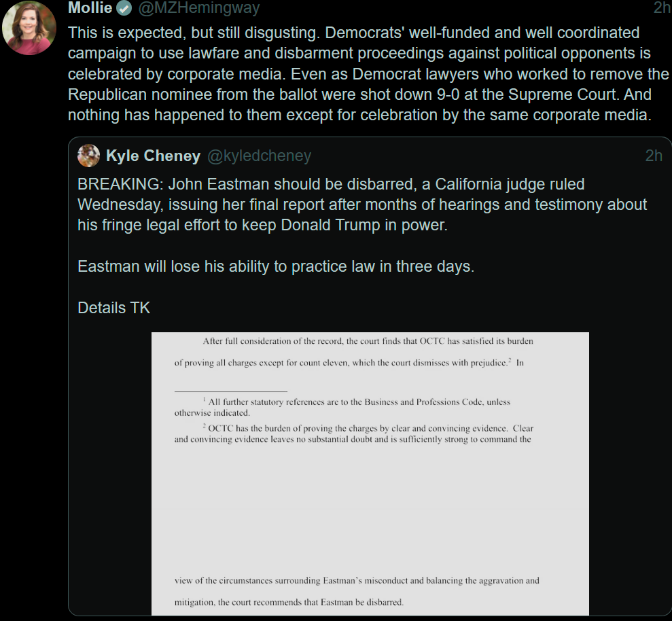Open Mollie's profile avatar photo
This screenshot has height=621, width=672.
29,27
